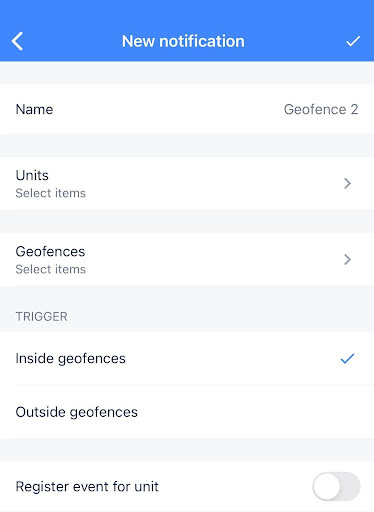This screenshot has width=374, height=512.
Task: Click the blue checkmark beside Inside geofences
Action: [347, 358]
